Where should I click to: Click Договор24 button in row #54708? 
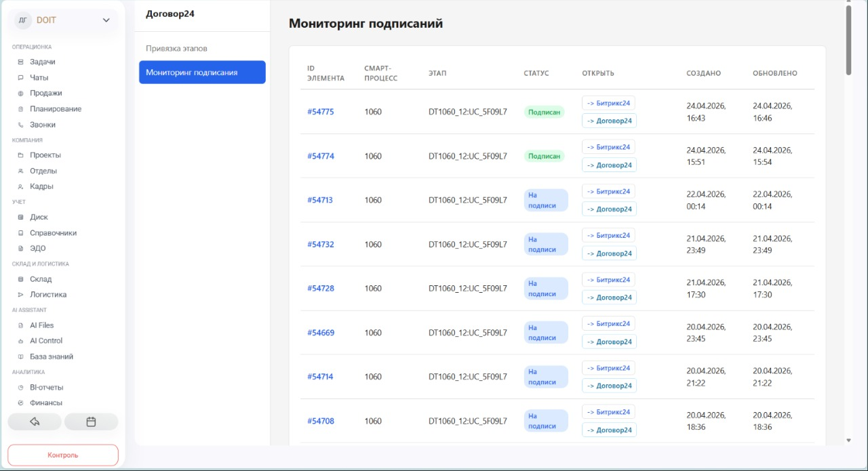point(609,430)
